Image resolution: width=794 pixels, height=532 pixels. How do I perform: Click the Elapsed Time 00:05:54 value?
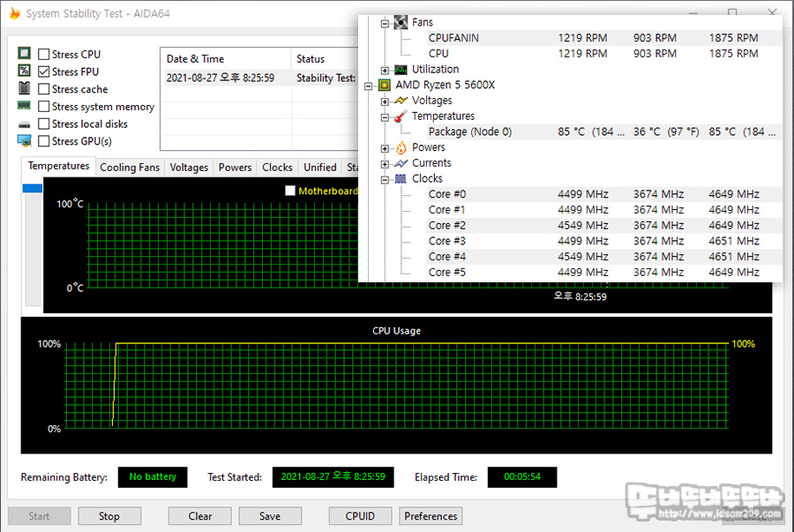(x=522, y=476)
